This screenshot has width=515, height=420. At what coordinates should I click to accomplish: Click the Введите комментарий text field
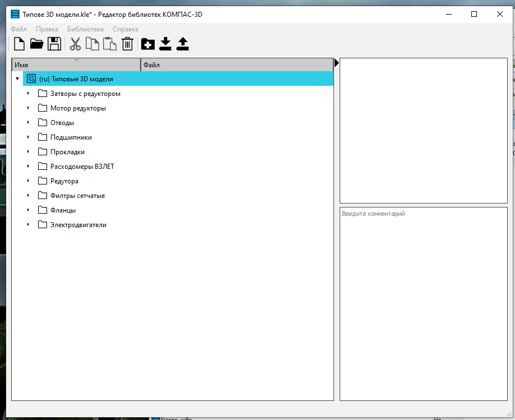(423, 304)
